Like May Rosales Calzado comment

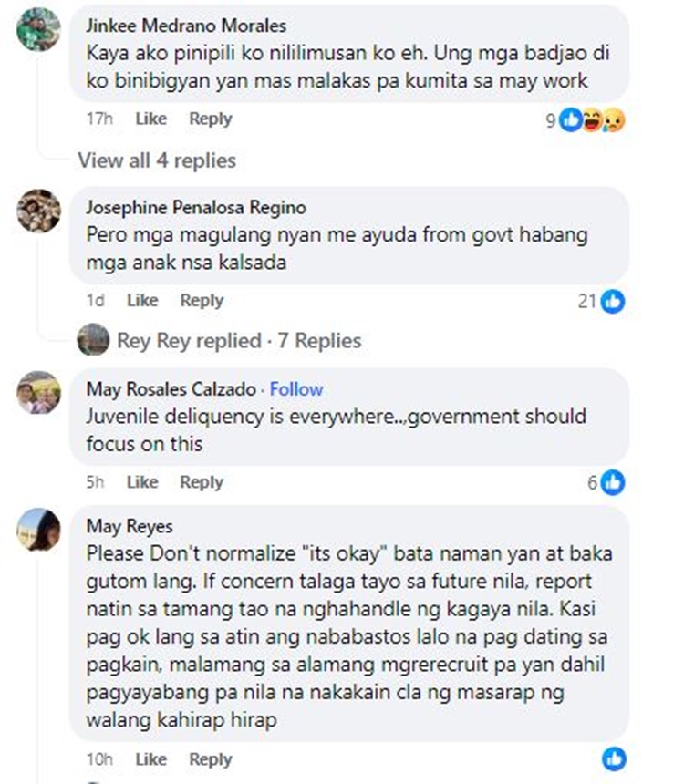(x=142, y=482)
